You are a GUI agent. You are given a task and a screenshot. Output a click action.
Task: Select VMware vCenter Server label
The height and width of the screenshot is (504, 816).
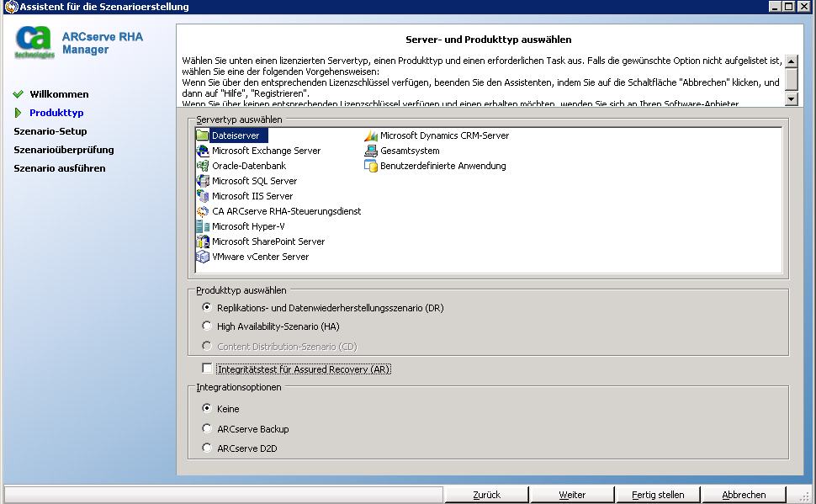260,256
